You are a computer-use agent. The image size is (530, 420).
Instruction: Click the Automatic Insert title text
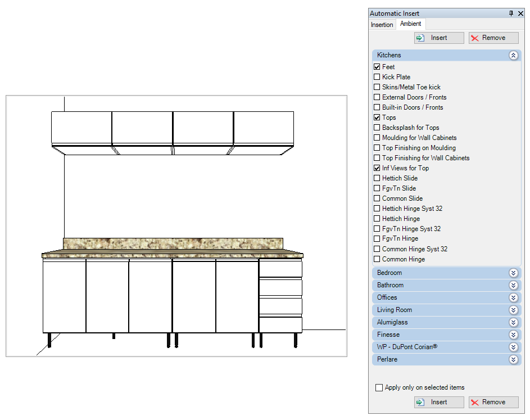(395, 13)
